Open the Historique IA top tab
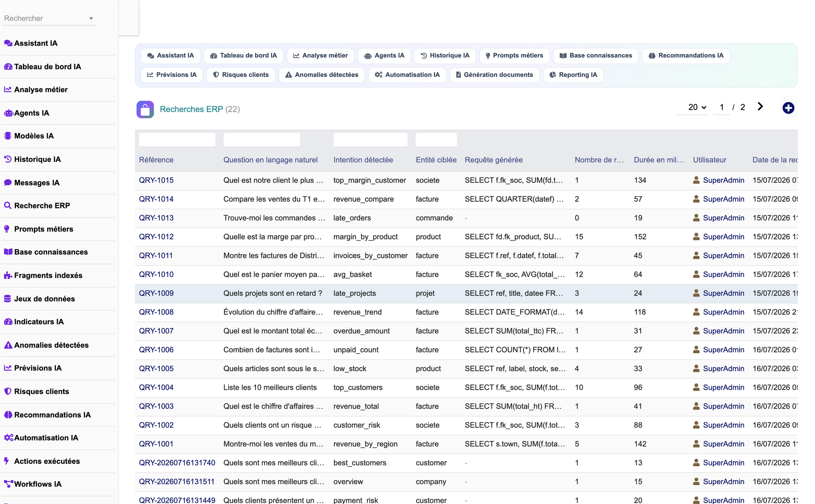Viewport: 815px width, 504px height. click(445, 56)
